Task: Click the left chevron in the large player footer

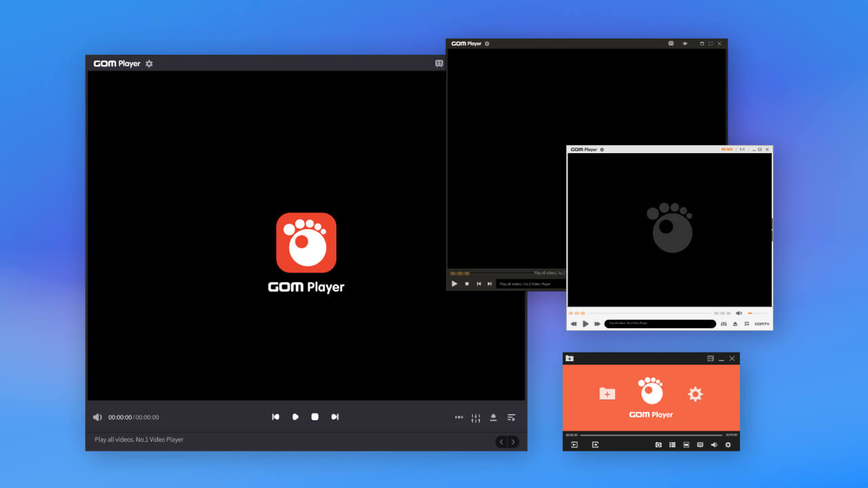Action: (x=502, y=442)
